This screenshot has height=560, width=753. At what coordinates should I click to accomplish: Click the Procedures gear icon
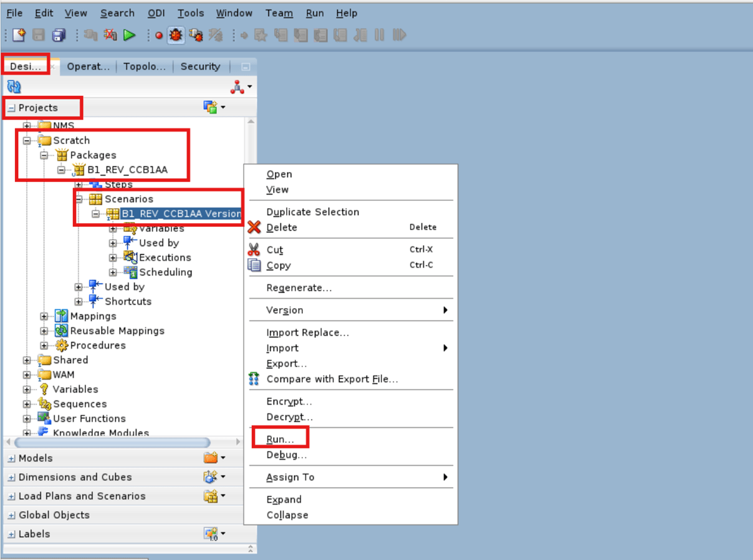pos(62,345)
